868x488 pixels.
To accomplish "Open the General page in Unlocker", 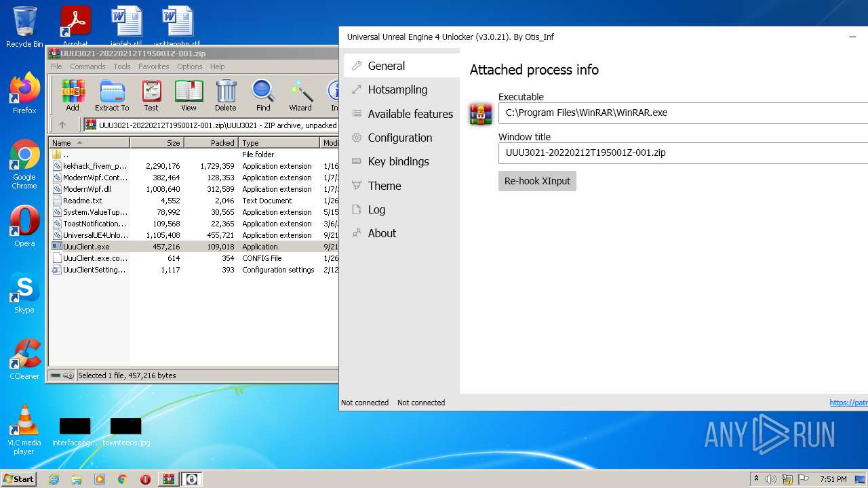I will click(401, 66).
